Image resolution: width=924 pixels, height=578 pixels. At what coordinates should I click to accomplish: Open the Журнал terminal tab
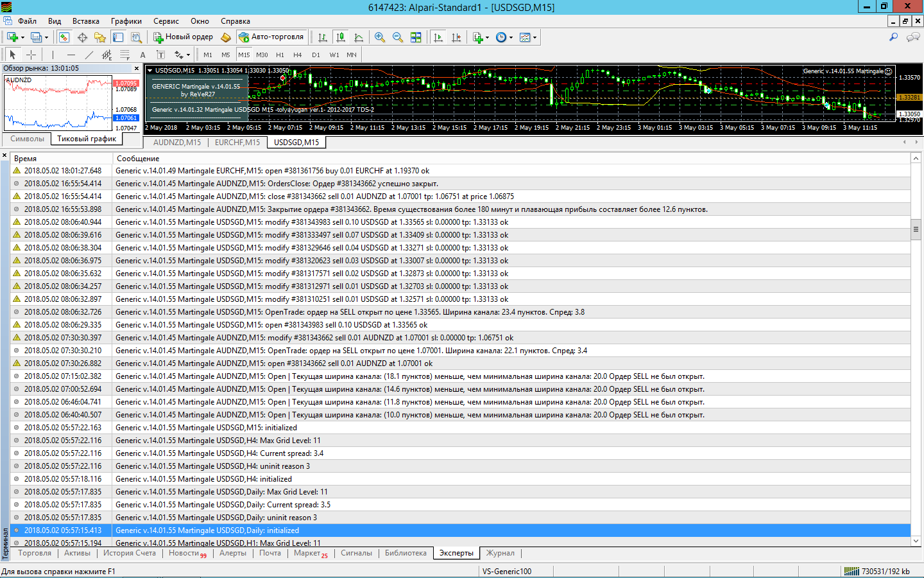pos(501,553)
